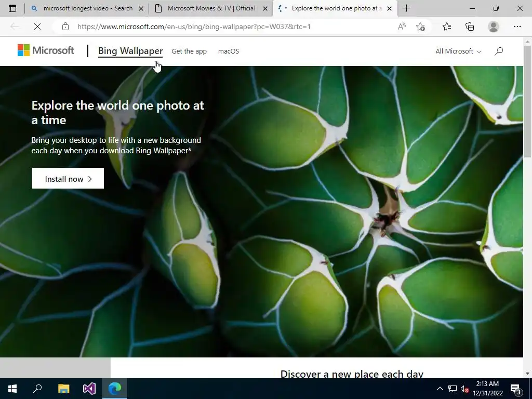This screenshot has height=399, width=532.
Task: Click the scrollbar down arrow
Action: click(x=527, y=374)
